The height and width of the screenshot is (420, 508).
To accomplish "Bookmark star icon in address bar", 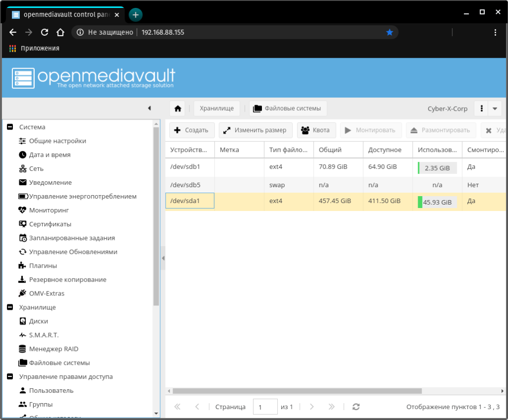I will pyautogui.click(x=389, y=32).
